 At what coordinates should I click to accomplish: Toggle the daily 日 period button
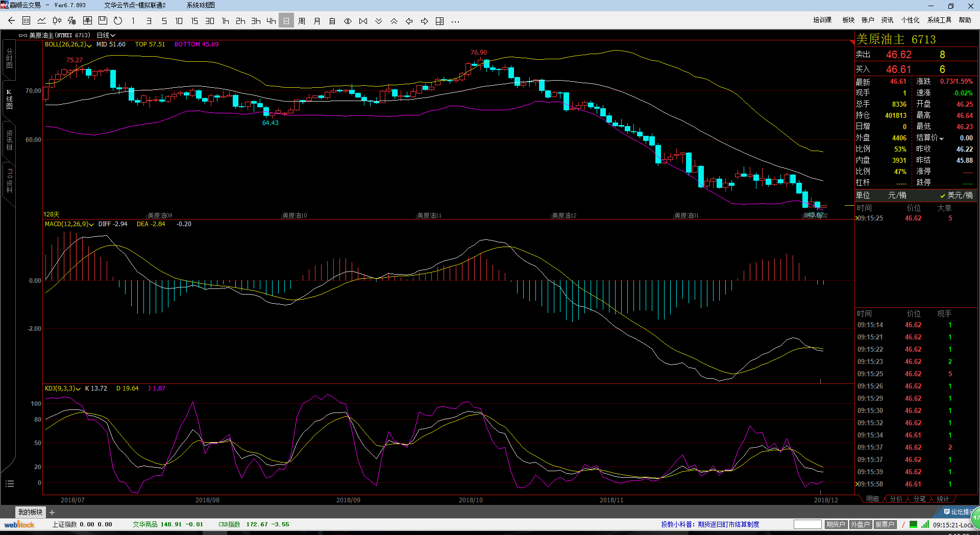coord(286,21)
